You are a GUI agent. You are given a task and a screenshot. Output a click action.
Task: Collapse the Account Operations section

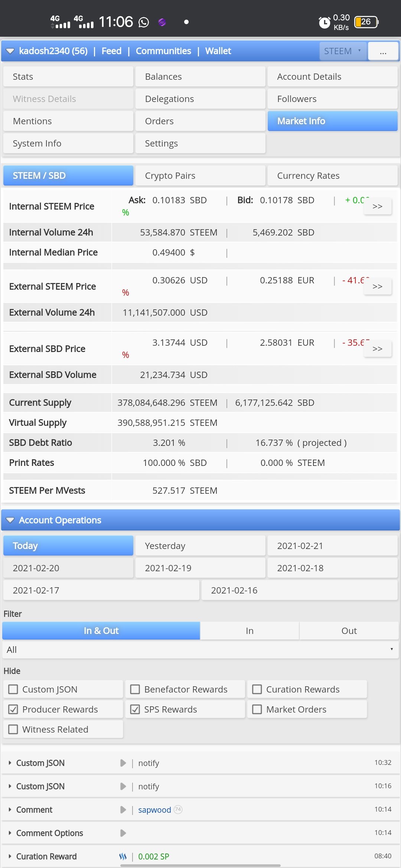[10, 520]
